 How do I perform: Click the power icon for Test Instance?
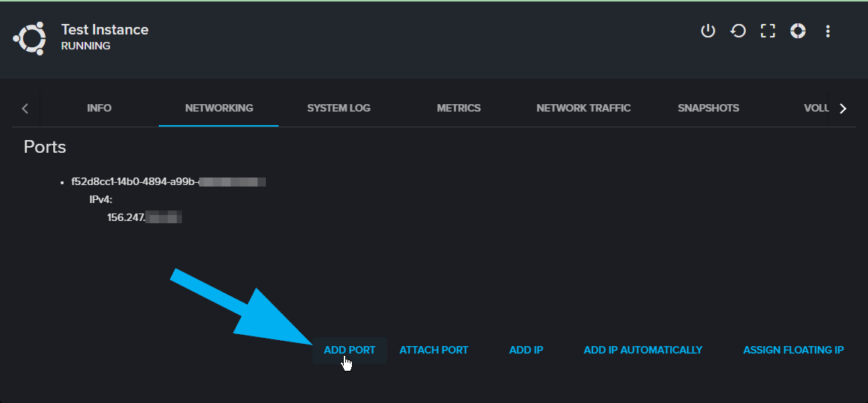tap(708, 31)
